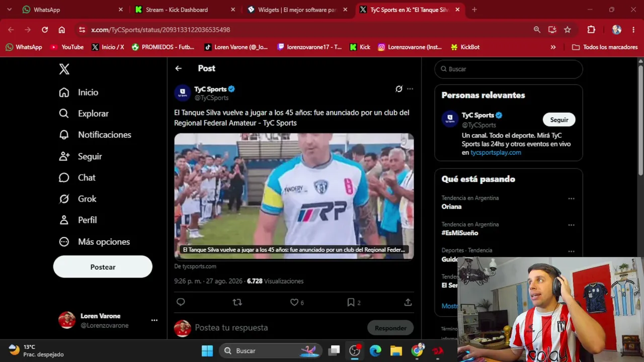The image size is (644, 362).
Task: Open the post's three-dot more menu
Action: click(x=410, y=89)
